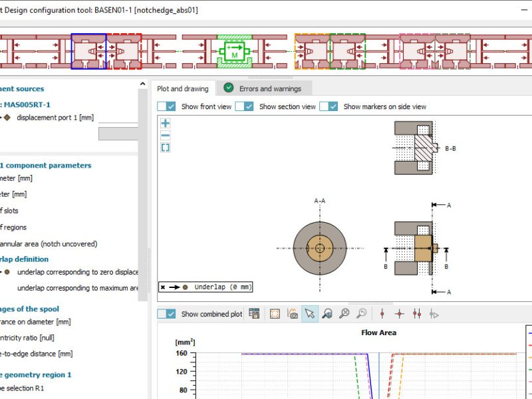The width and height of the screenshot is (532, 399).
Task: Toggle Show section view checkbox
Action: 245,106
